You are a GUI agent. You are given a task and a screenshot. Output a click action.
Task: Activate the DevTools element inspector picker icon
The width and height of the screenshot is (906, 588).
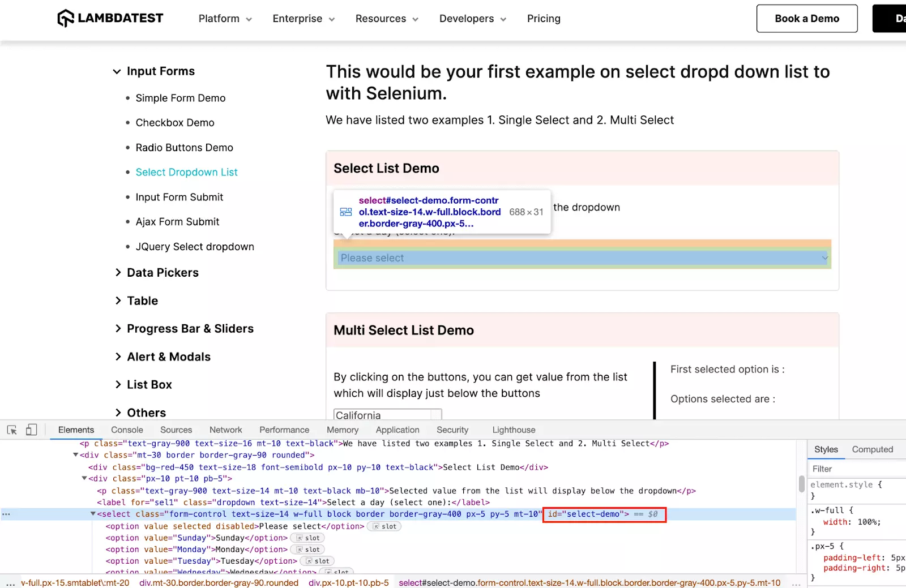[x=12, y=430]
